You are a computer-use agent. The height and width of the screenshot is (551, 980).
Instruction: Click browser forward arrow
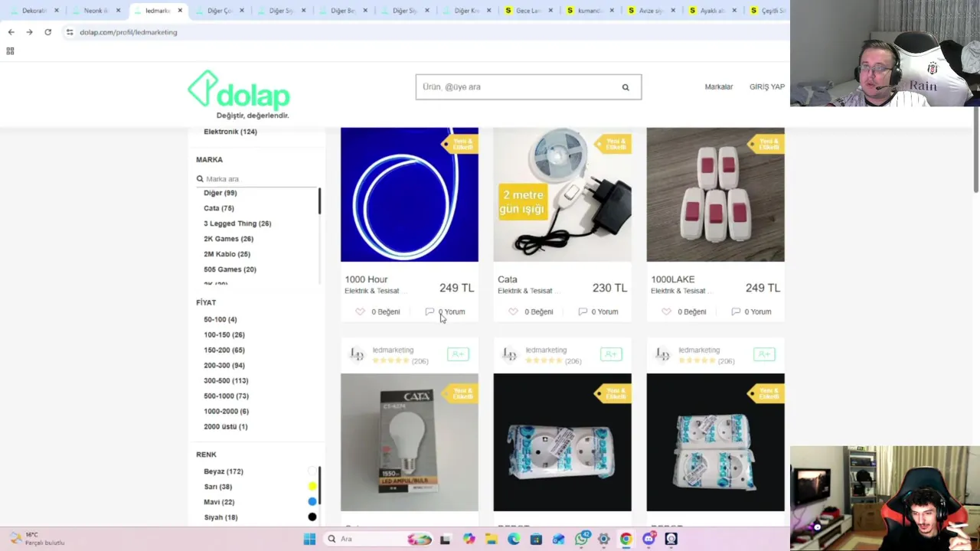pos(29,32)
